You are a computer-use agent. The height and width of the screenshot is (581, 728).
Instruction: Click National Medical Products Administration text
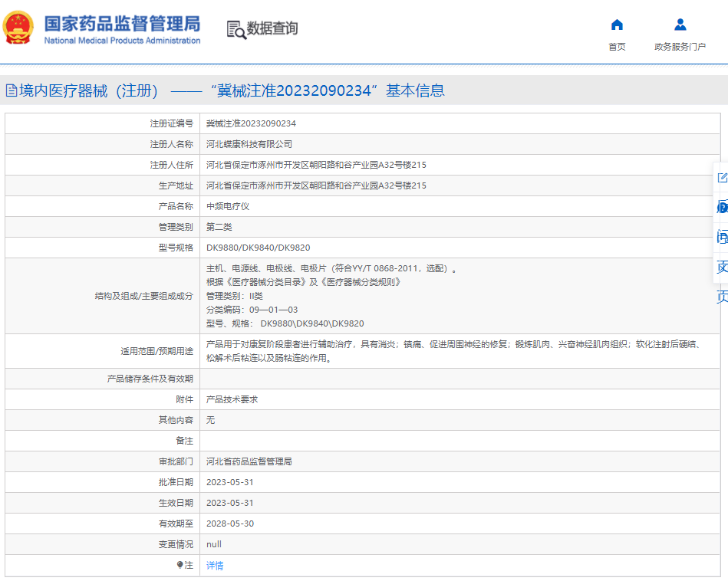(122, 41)
